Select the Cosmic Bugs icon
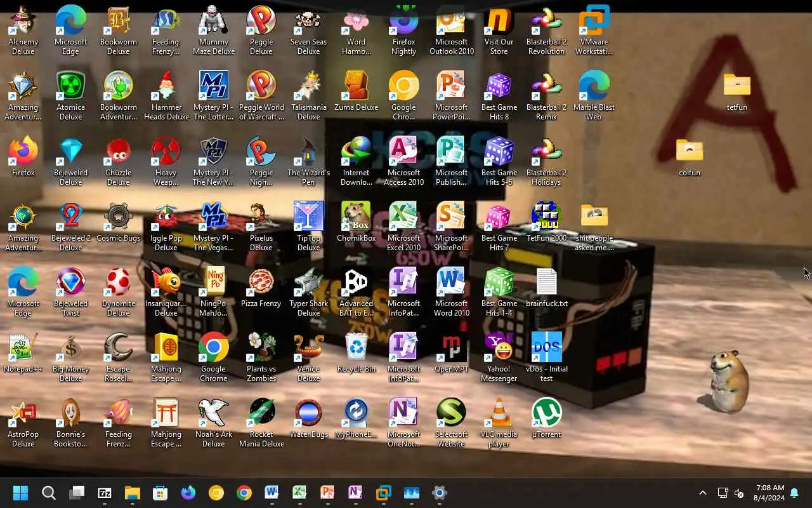The width and height of the screenshot is (812, 508). tap(118, 222)
